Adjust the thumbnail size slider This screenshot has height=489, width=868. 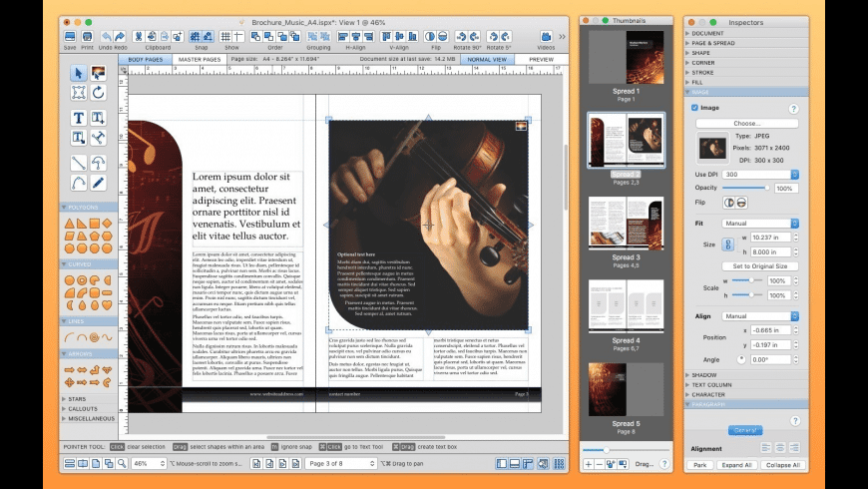[x=626, y=450]
